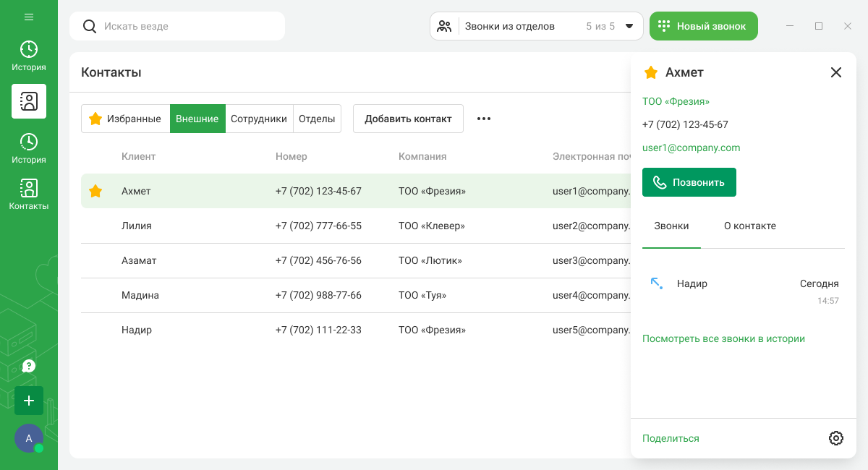This screenshot has width=868, height=470.
Task: Click the «Добавить контакт» button
Action: point(408,119)
